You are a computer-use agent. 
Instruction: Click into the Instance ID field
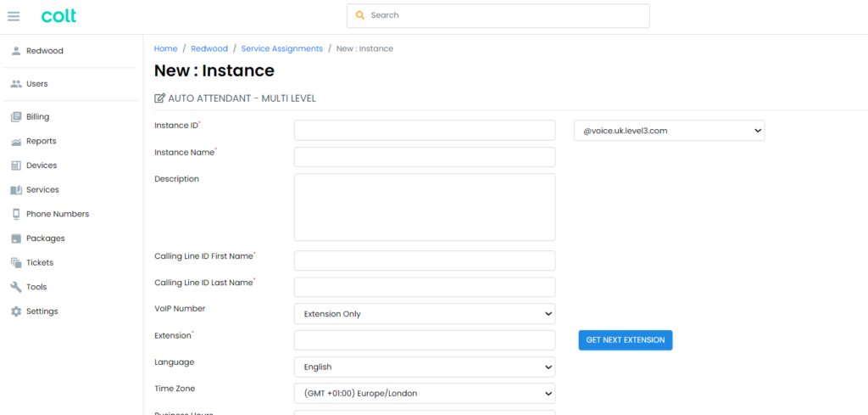click(x=425, y=130)
